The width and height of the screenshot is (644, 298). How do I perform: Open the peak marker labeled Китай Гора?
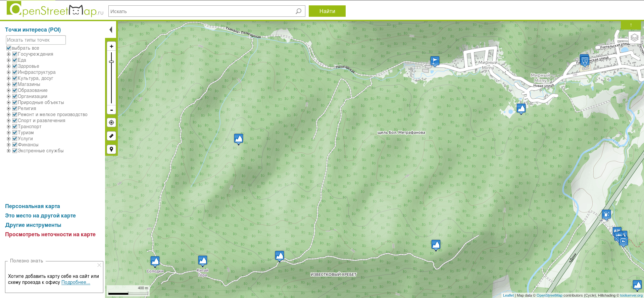click(x=203, y=261)
